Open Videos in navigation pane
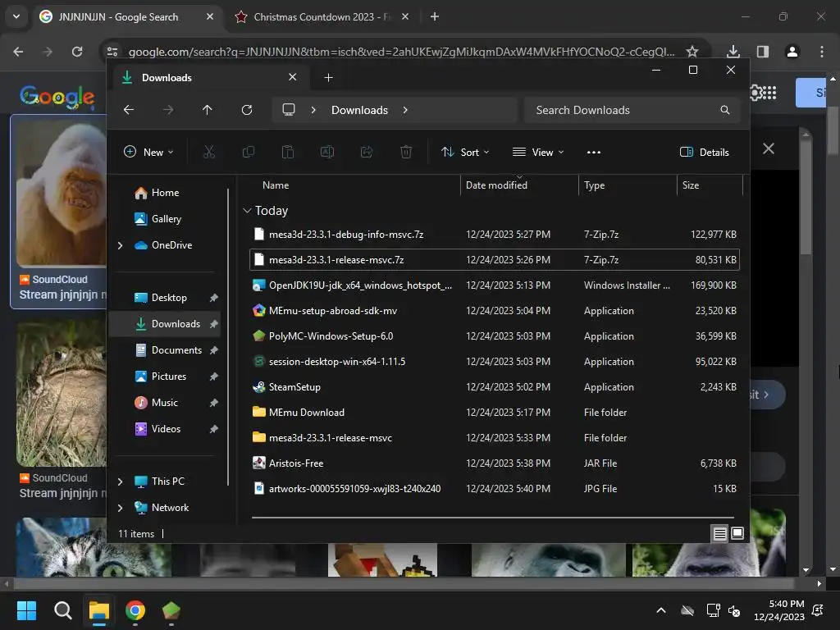This screenshot has width=840, height=630. [x=166, y=428]
